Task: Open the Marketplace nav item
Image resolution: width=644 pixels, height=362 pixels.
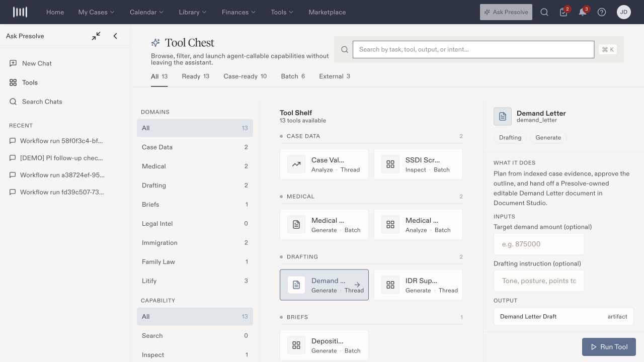Action: [327, 12]
